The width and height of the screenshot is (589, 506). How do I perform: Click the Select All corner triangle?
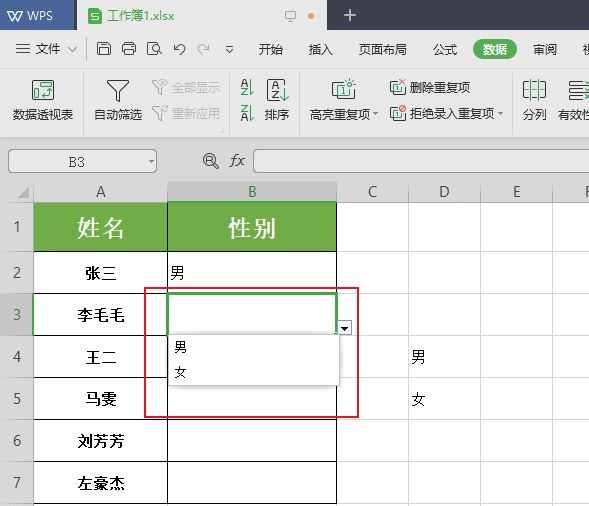coord(24,192)
